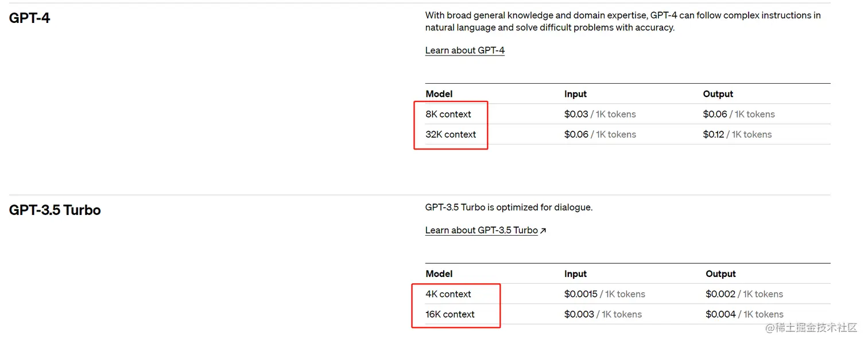Click the GPT-3.5 Turbo section heading
Viewport: 868px width, 344px height.
point(55,210)
